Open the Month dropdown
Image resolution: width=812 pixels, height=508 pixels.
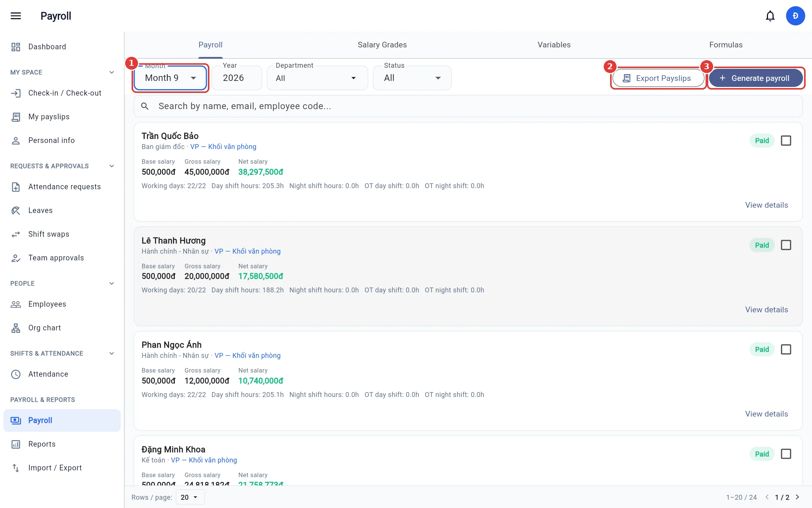point(170,78)
